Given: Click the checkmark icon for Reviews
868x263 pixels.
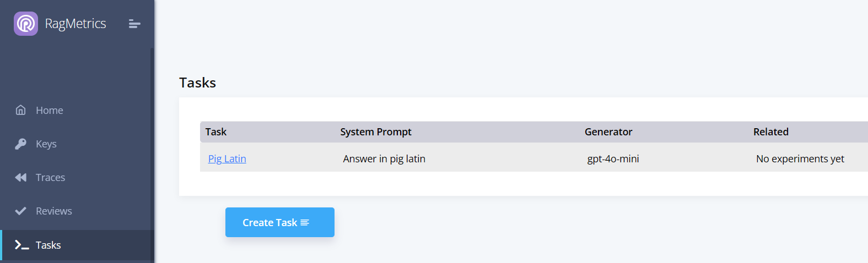Looking at the screenshot, I should coord(21,211).
